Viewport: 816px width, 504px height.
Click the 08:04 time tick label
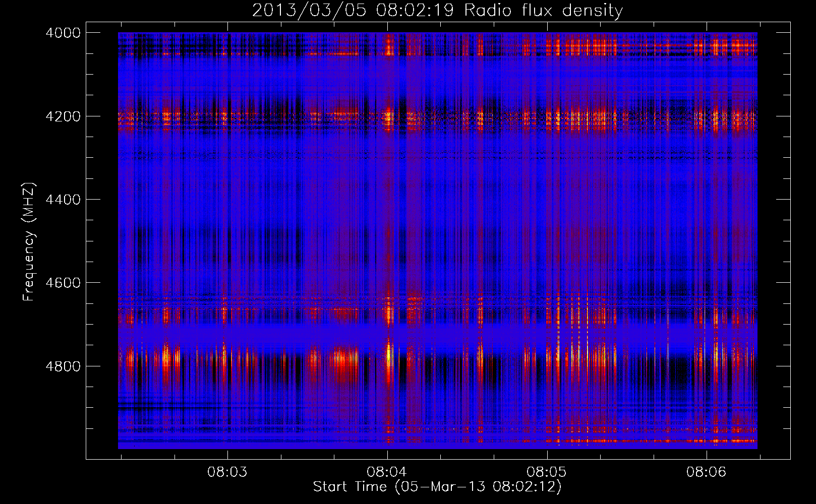(x=387, y=472)
